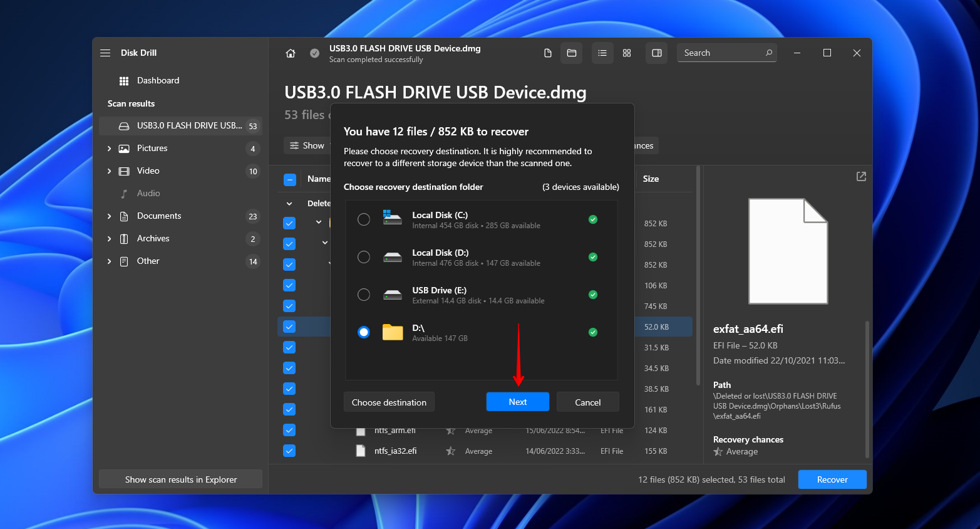
Task: Open the Show filter button
Action: (307, 145)
